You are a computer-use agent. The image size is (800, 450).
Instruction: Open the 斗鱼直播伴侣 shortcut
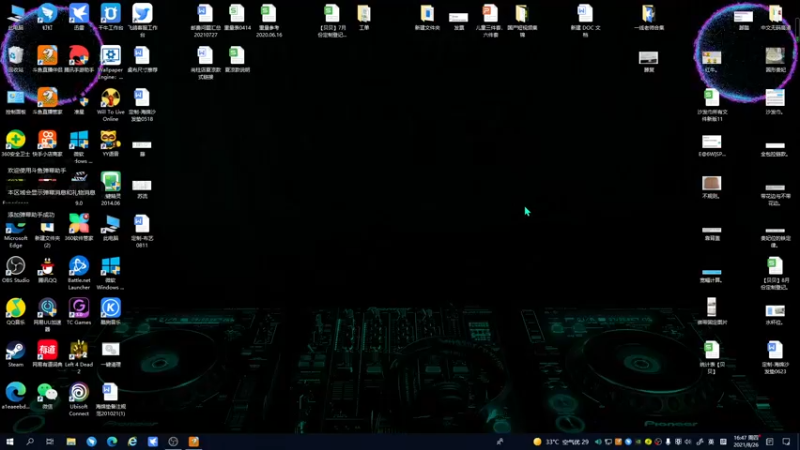[x=47, y=59]
